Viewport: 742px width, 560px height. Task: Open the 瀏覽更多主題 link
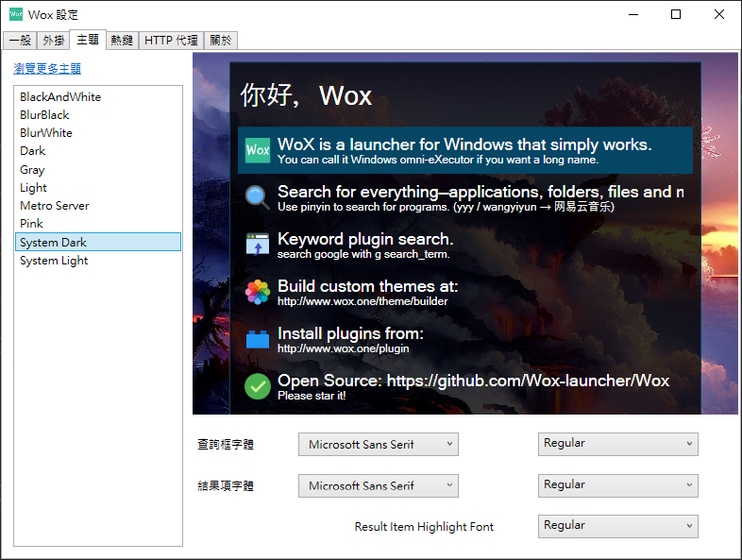pyautogui.click(x=47, y=69)
